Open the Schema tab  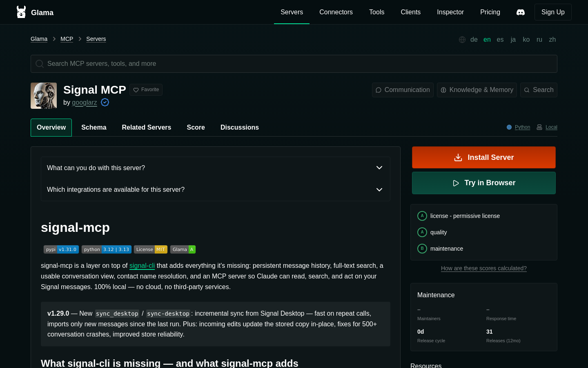[94, 128]
